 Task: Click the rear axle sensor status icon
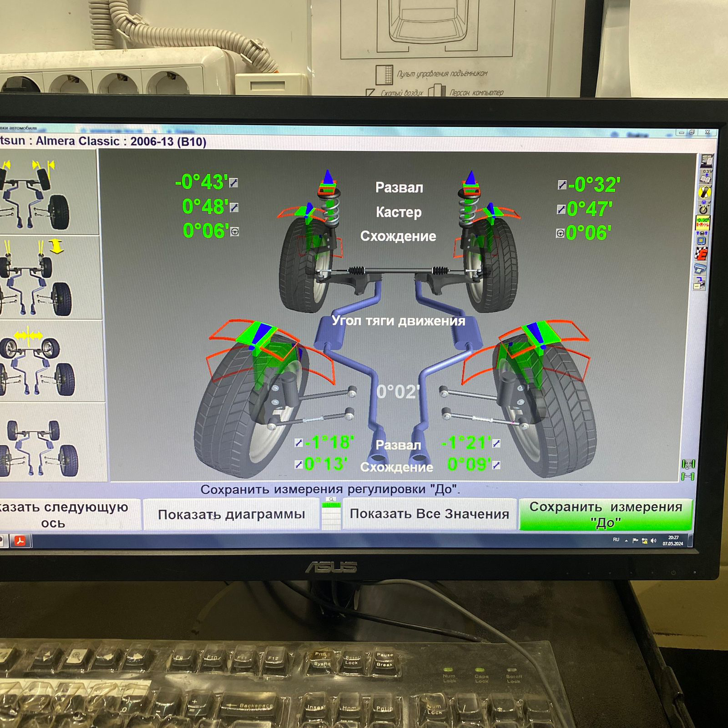coord(688,476)
